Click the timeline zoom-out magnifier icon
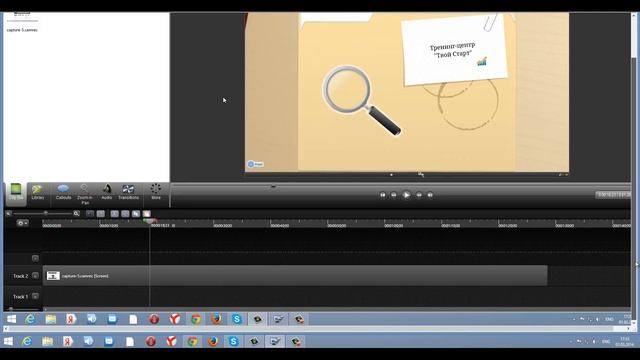The height and width of the screenshot is (360, 640). tap(9, 213)
